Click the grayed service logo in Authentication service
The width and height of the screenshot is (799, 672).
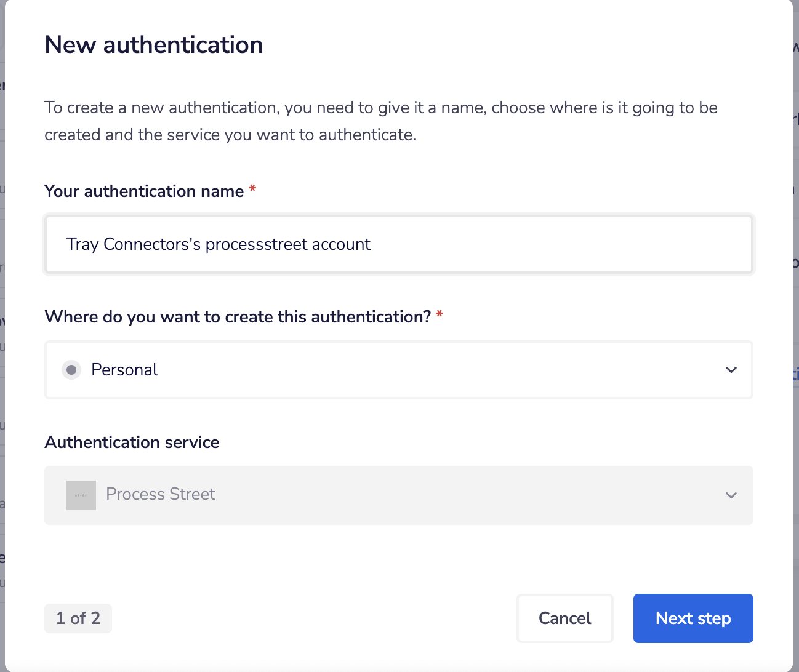(81, 495)
